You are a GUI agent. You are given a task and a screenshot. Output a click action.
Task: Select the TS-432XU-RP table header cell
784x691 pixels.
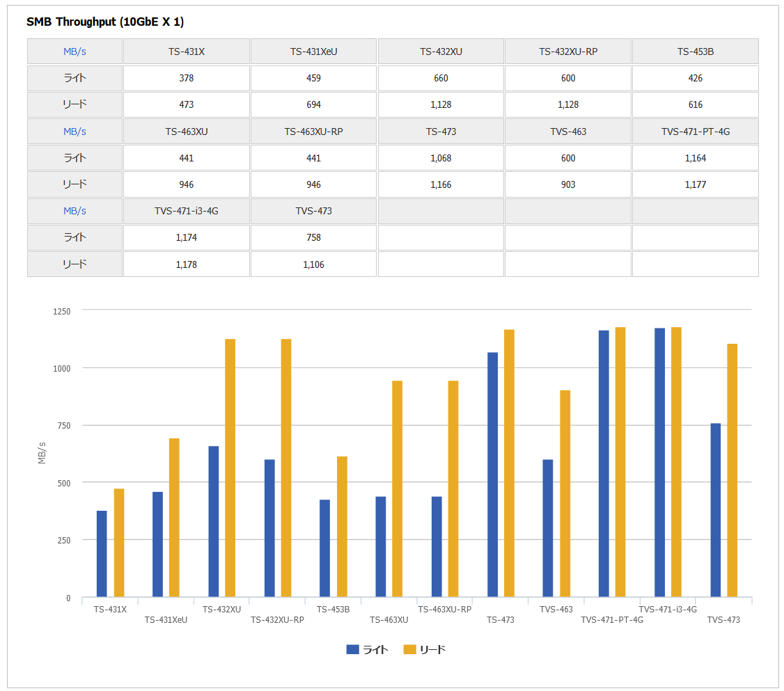[568, 51]
